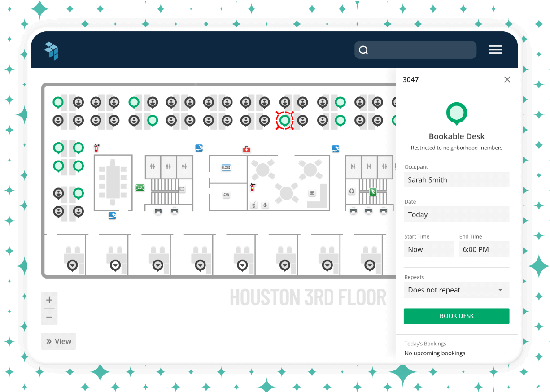Click the coffee cup icon
Viewport: 550px width, 392px height.
tap(312, 192)
